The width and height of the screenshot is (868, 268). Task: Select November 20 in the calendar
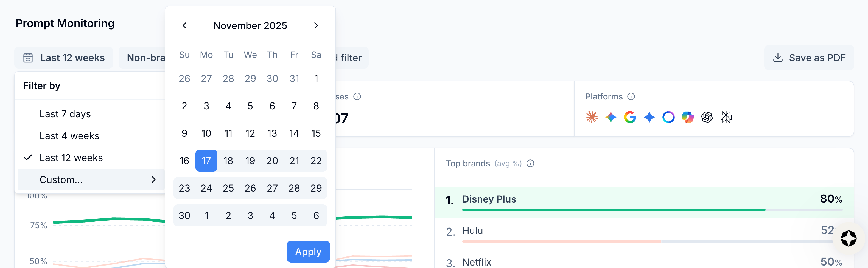(x=272, y=161)
